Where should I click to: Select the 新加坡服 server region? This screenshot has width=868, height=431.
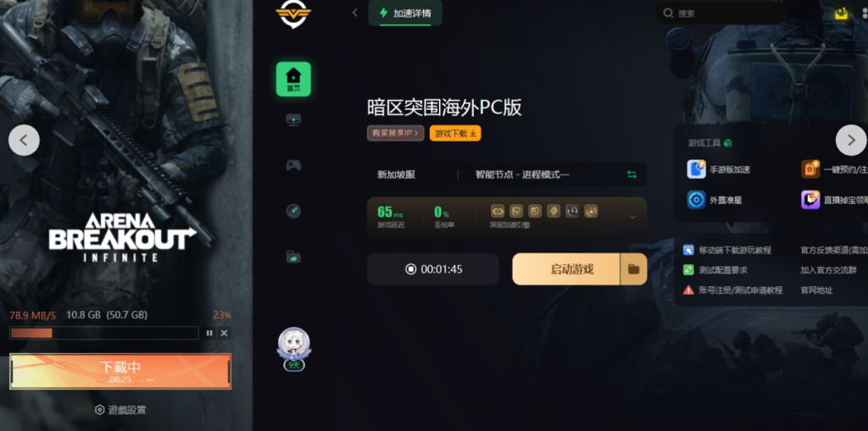397,174
